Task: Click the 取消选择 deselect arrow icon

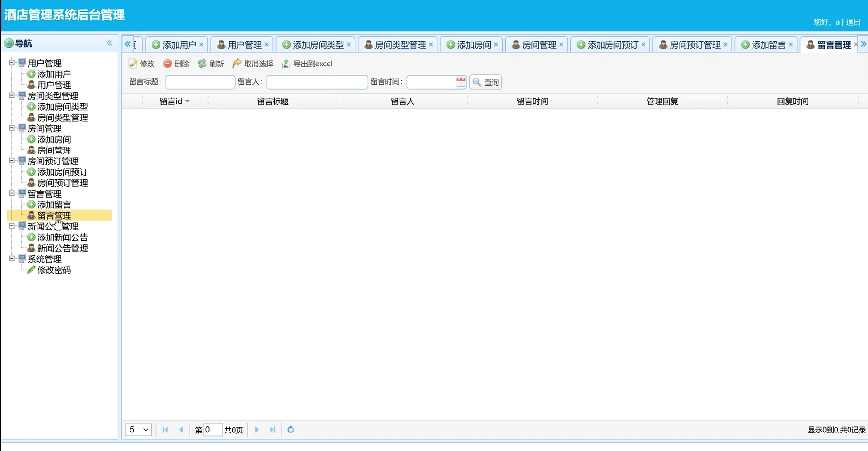Action: (237, 64)
